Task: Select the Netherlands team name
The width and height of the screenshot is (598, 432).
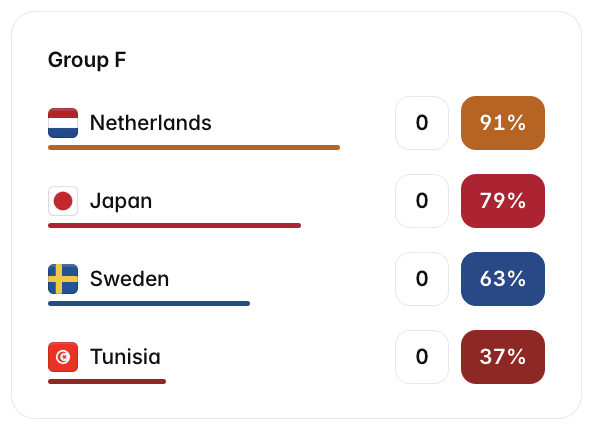Action: (x=151, y=123)
